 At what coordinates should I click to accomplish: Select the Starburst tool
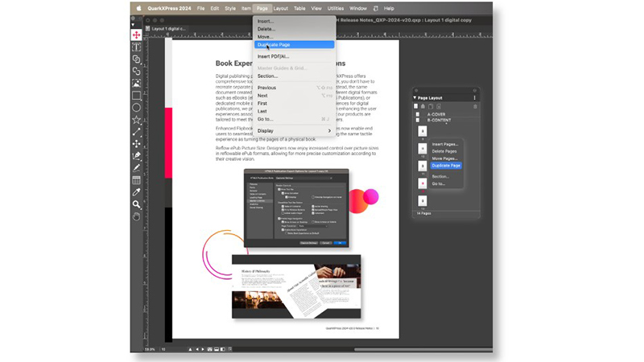[x=136, y=120]
